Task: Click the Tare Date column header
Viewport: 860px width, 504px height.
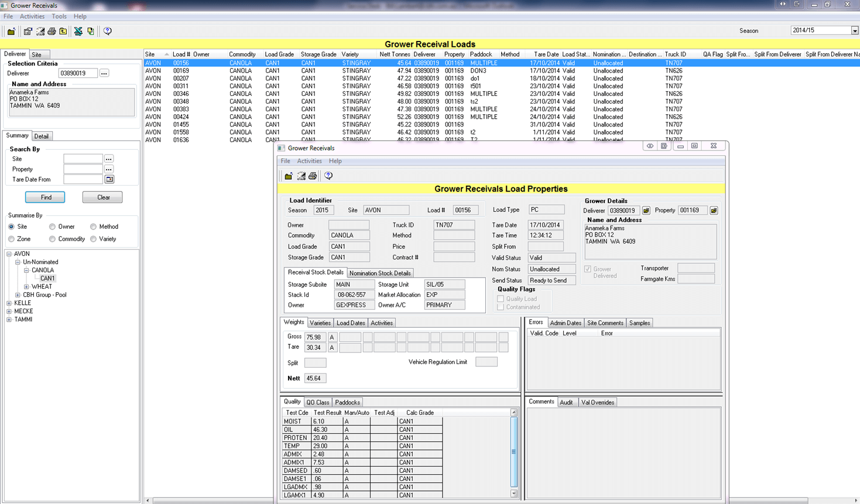Action: 546,54
